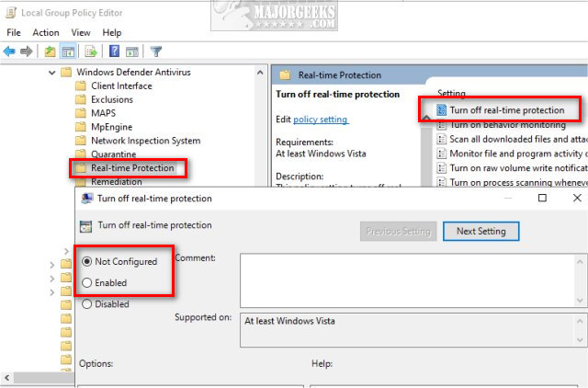
Task: Click the Windows Defender Antivirus folder icon
Action: click(x=66, y=72)
